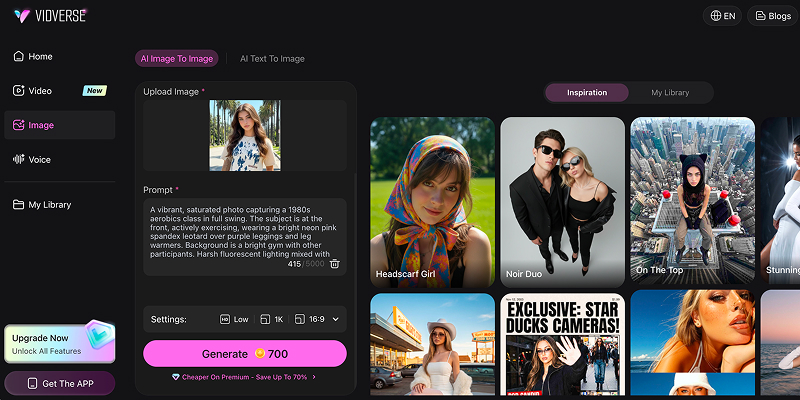The image size is (800, 400).
Task: Switch to AI Image To Image tab
Action: point(177,59)
